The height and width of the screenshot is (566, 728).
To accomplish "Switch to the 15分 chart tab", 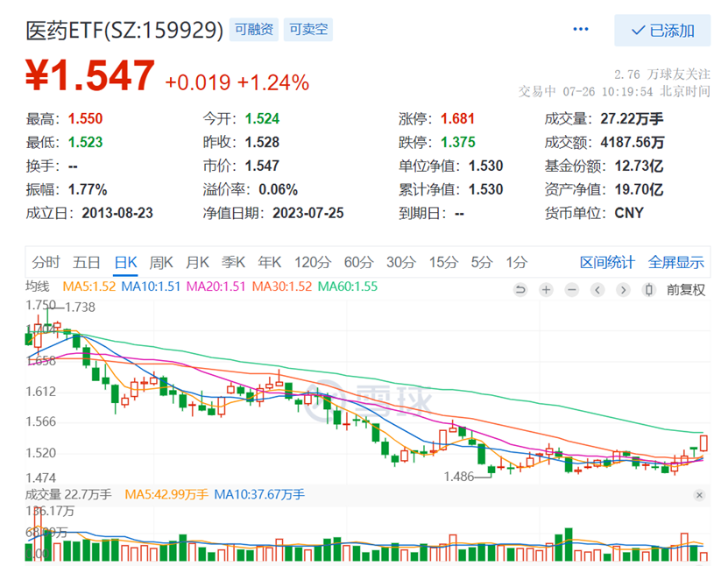I will point(443,262).
